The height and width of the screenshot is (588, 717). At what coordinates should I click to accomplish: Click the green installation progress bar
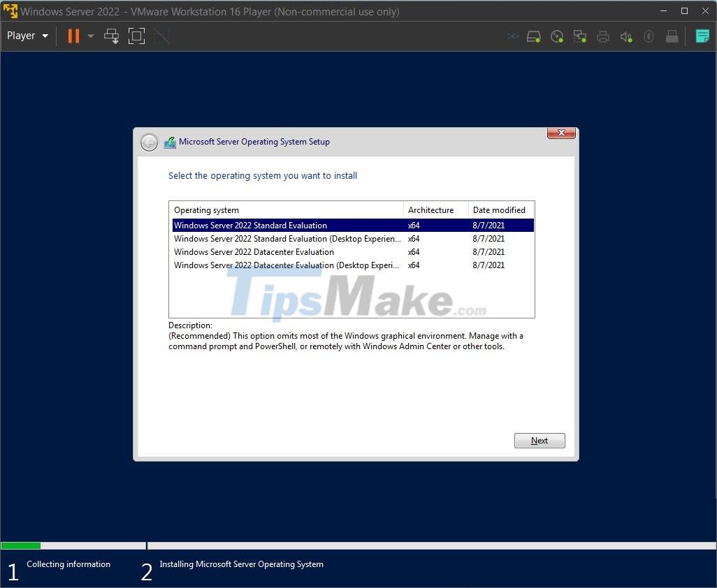click(x=20, y=545)
